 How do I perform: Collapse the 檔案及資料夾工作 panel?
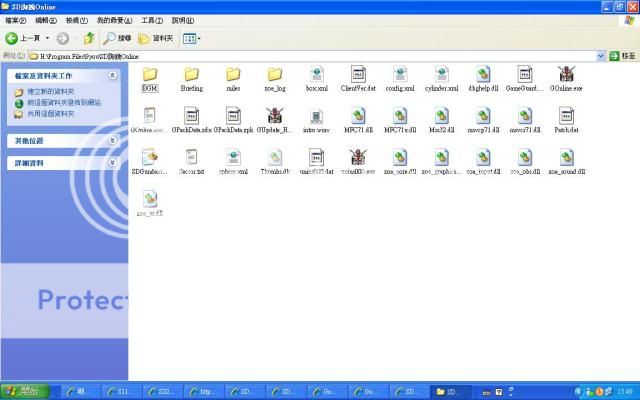(112, 75)
